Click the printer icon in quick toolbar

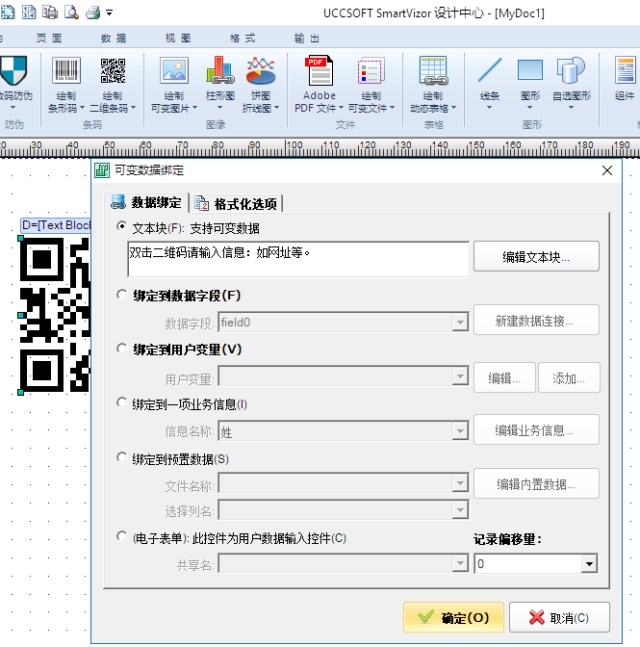pyautogui.click(x=93, y=12)
